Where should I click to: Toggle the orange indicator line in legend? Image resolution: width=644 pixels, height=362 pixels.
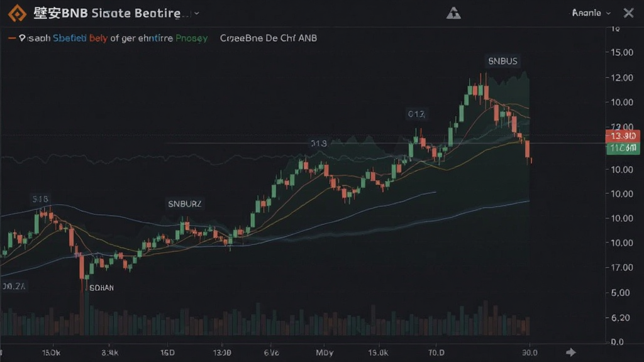[12, 38]
